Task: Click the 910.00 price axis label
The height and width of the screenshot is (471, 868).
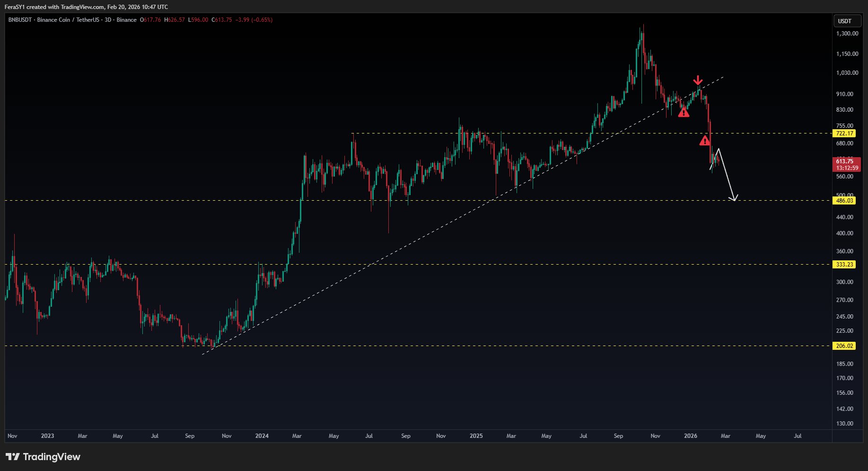Action: (x=845, y=94)
